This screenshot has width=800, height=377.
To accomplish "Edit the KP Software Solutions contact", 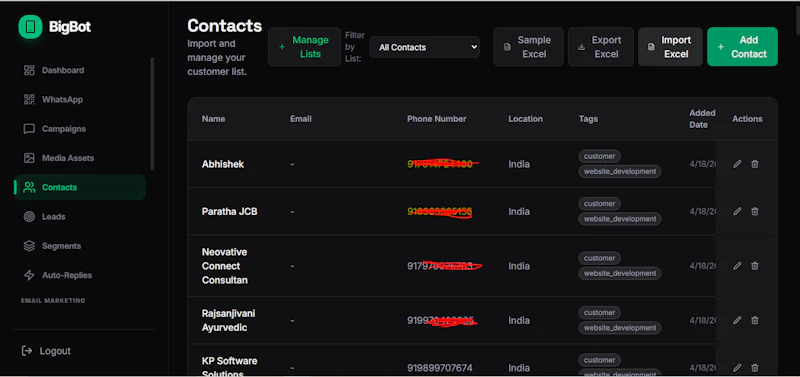I will point(737,367).
